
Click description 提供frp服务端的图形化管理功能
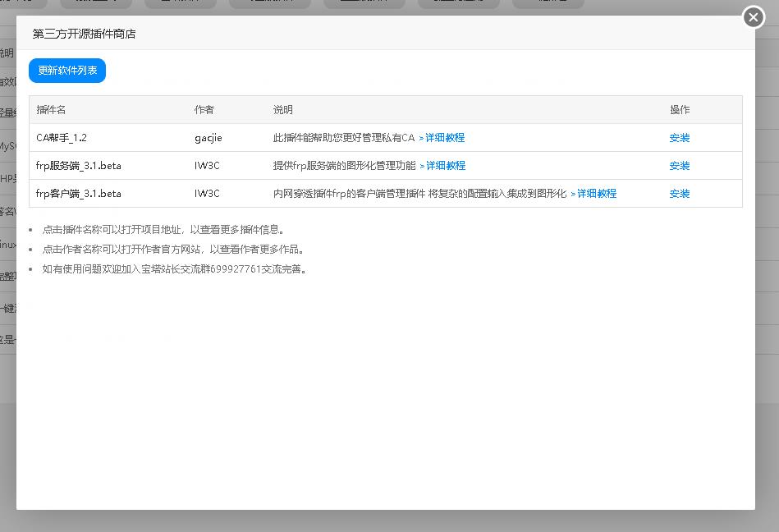(x=344, y=166)
